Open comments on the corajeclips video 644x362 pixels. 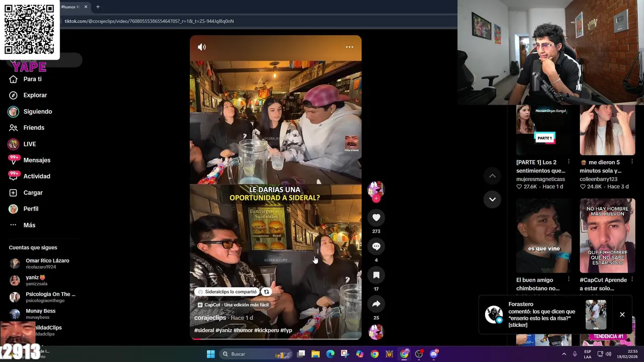click(376, 246)
